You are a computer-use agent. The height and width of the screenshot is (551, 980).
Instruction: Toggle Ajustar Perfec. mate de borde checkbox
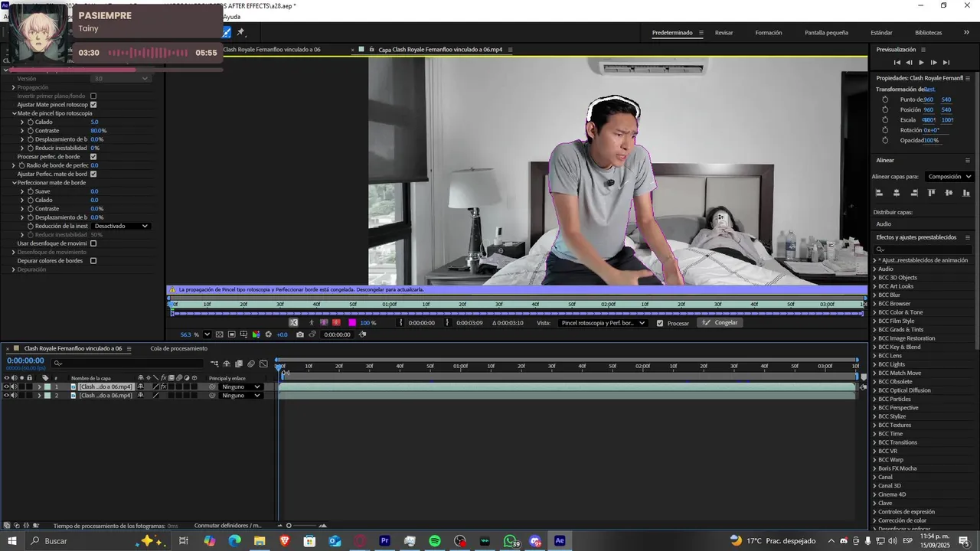click(93, 174)
